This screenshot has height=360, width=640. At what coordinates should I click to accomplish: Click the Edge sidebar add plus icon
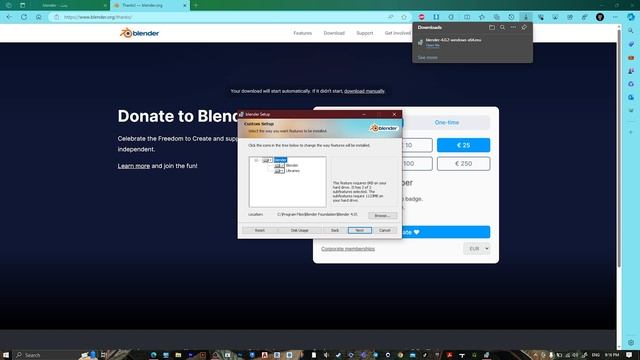631,132
